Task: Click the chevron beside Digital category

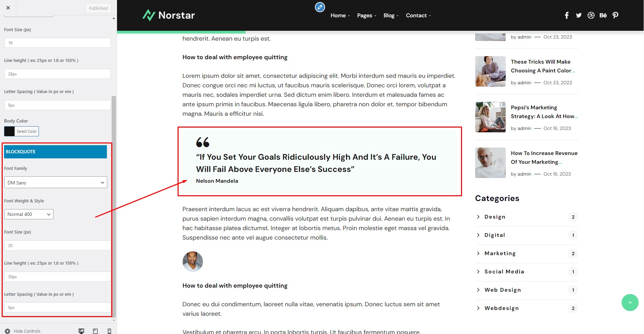Action: pos(478,235)
